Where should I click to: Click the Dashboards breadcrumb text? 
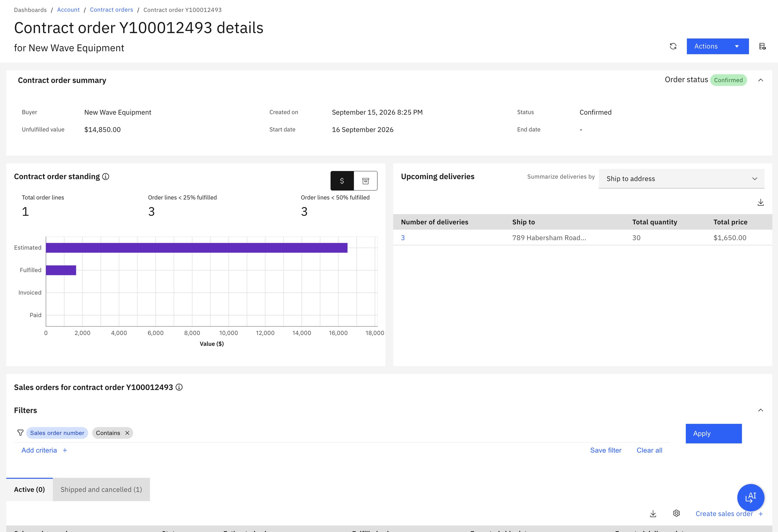(31, 10)
